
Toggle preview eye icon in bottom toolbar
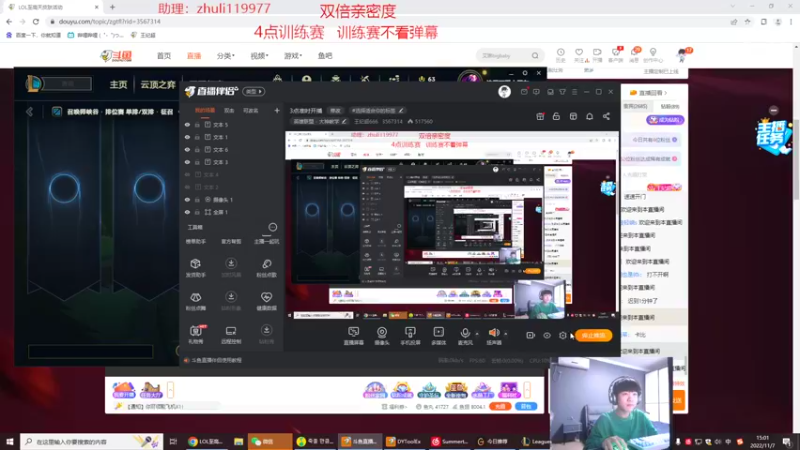point(547,335)
